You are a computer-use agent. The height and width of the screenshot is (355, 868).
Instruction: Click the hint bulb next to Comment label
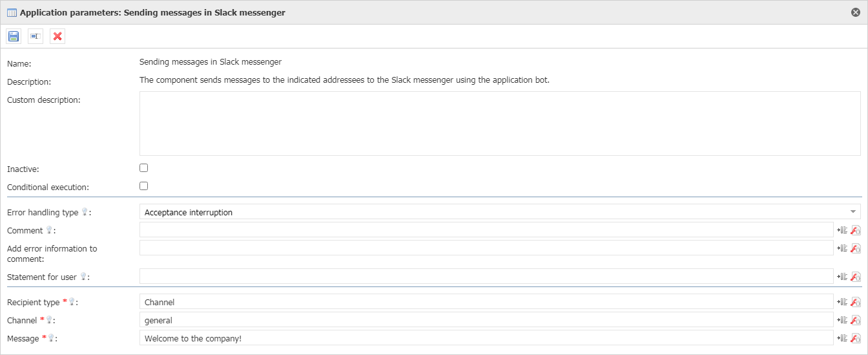pos(48,230)
